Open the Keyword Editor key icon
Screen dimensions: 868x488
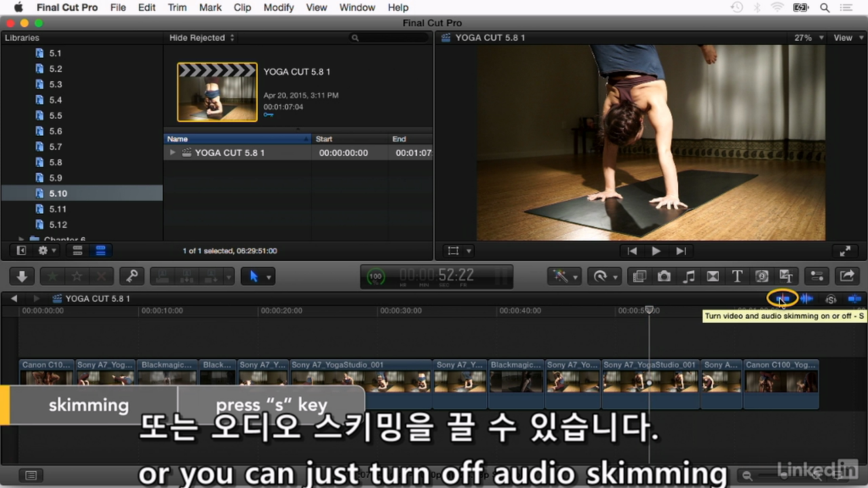pos(132,277)
